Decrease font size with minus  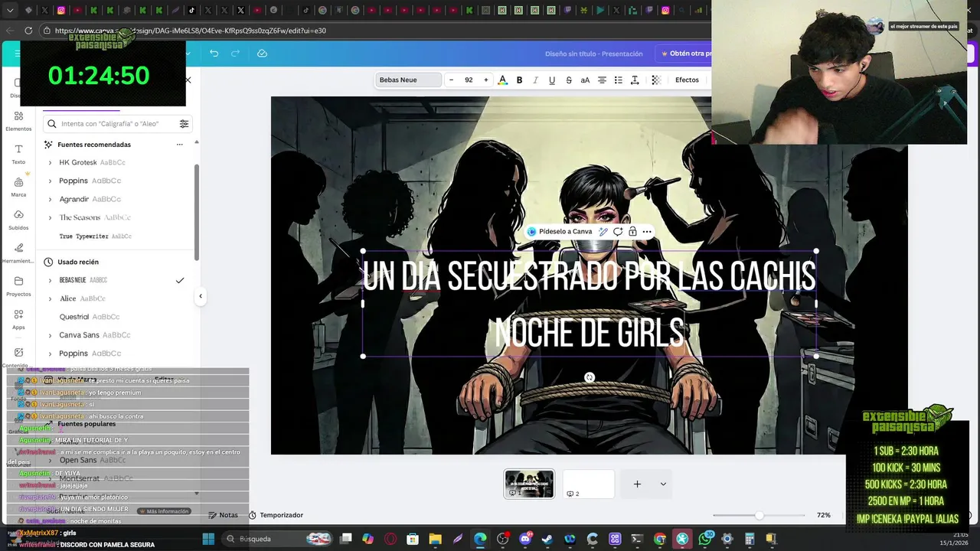click(451, 80)
